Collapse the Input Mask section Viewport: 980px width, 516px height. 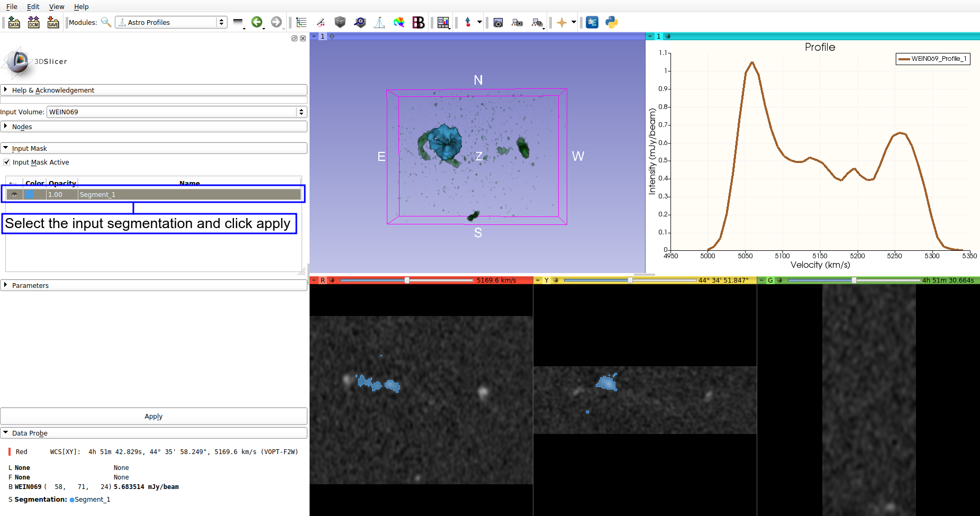tap(153, 149)
